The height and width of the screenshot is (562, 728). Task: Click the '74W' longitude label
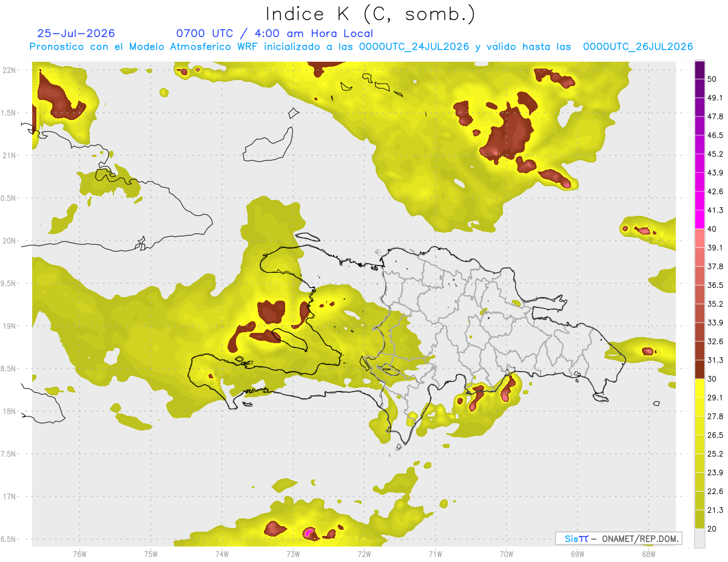222,554
